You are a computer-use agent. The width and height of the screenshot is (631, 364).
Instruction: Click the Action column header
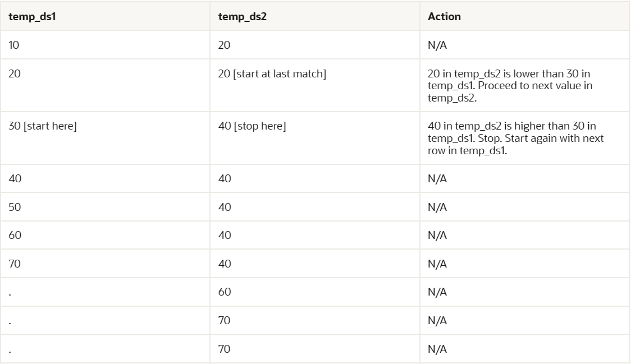point(444,16)
